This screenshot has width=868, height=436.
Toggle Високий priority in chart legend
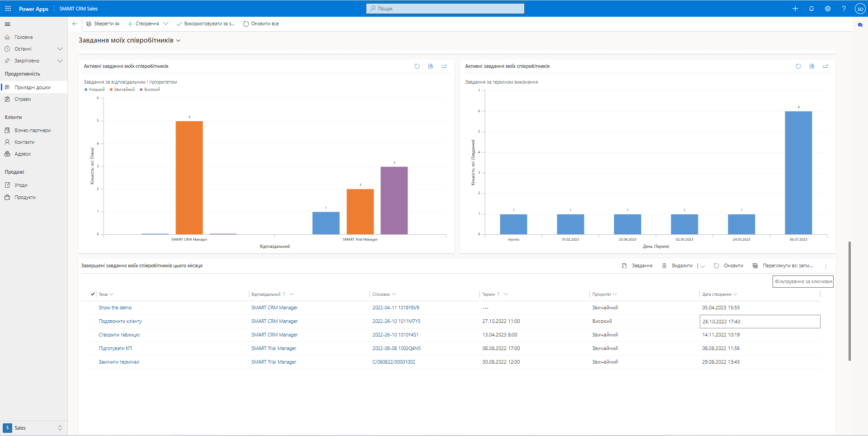[150, 90]
